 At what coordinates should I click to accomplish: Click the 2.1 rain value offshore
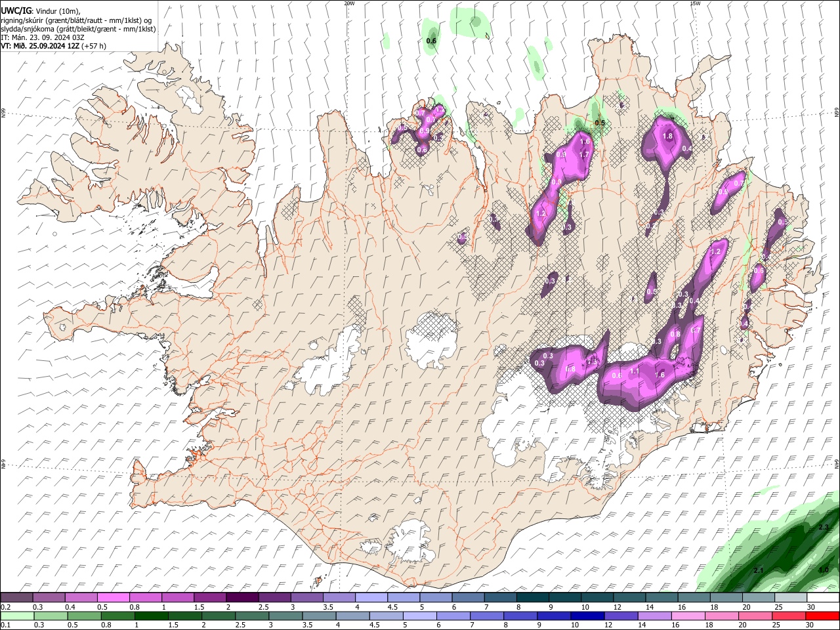click(x=759, y=570)
